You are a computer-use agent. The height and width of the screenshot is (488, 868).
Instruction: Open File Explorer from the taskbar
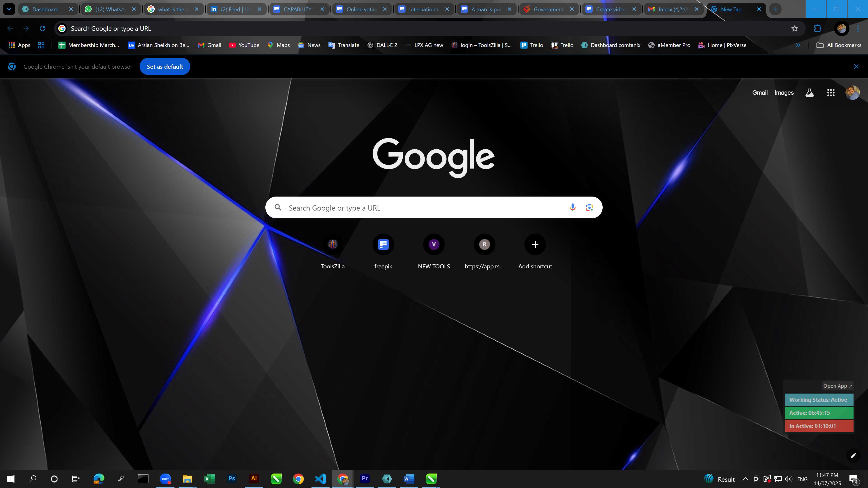(x=187, y=479)
